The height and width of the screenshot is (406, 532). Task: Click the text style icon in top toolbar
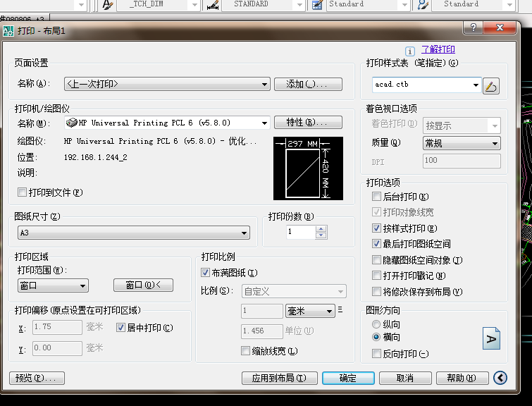click(x=108, y=5)
